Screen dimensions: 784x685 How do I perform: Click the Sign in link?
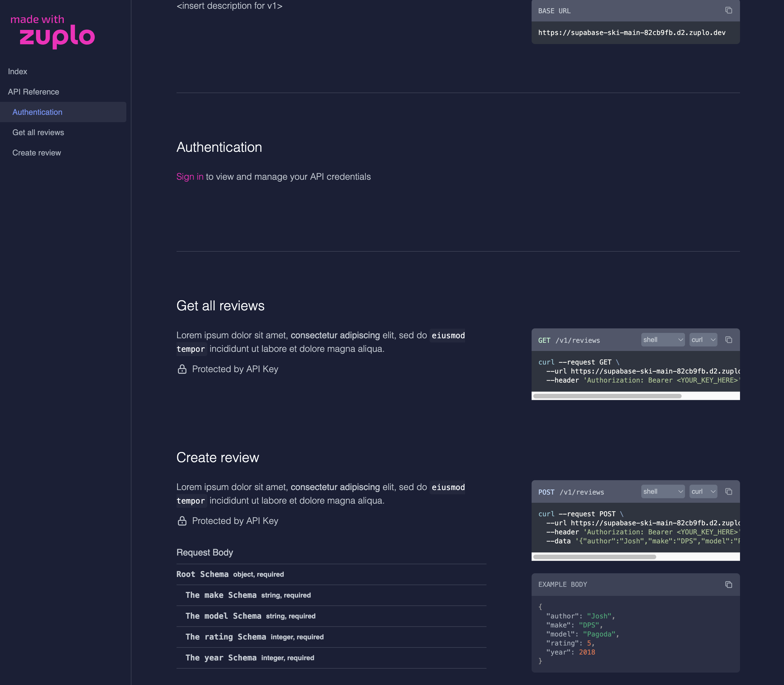click(x=189, y=176)
